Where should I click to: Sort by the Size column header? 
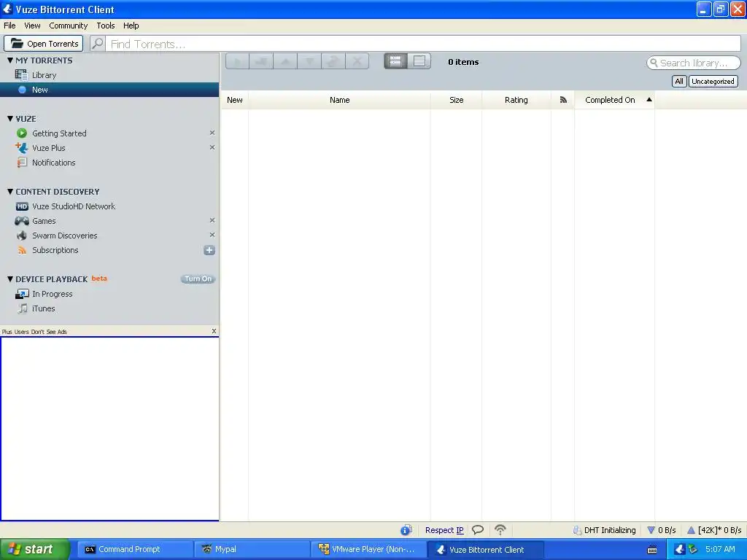pos(457,100)
